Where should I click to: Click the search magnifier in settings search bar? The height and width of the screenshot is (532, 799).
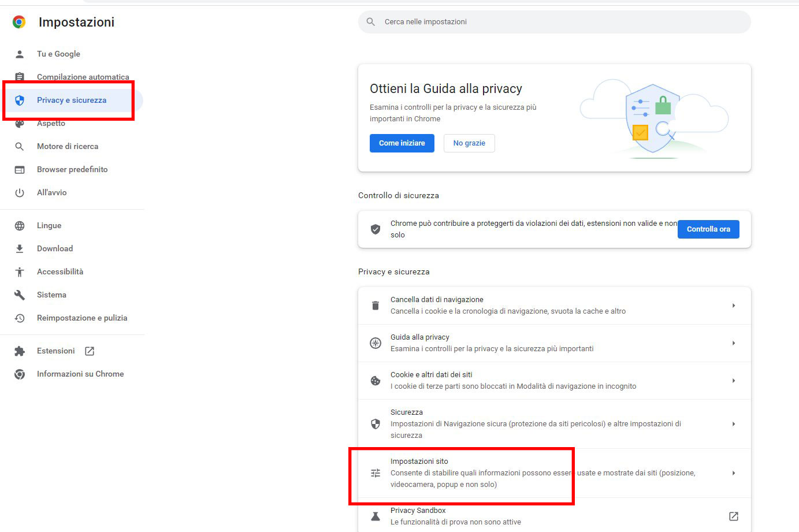coord(371,21)
